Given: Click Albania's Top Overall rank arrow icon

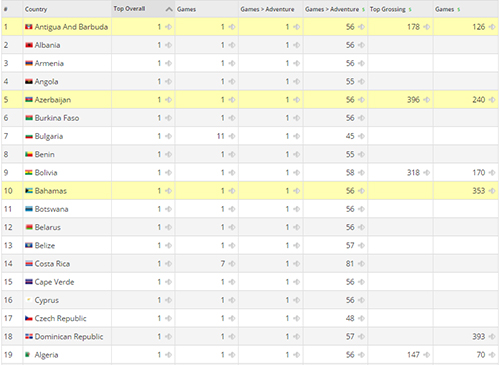Looking at the screenshot, I should (x=168, y=45).
